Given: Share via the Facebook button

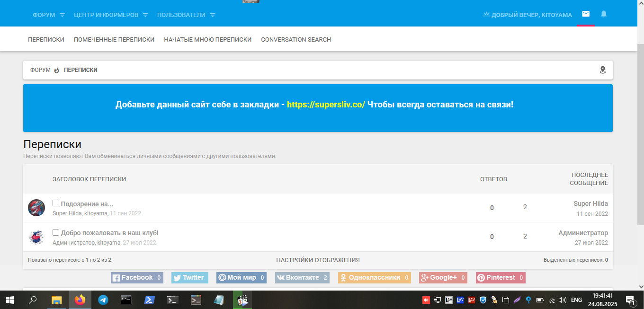Looking at the screenshot, I should click(x=137, y=278).
